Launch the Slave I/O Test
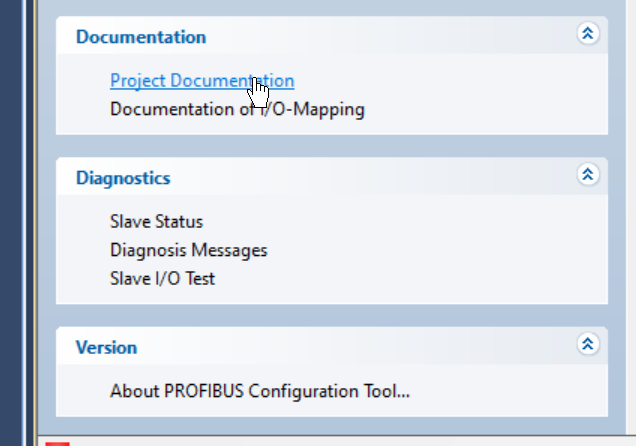This screenshot has height=446, width=636. tap(162, 279)
